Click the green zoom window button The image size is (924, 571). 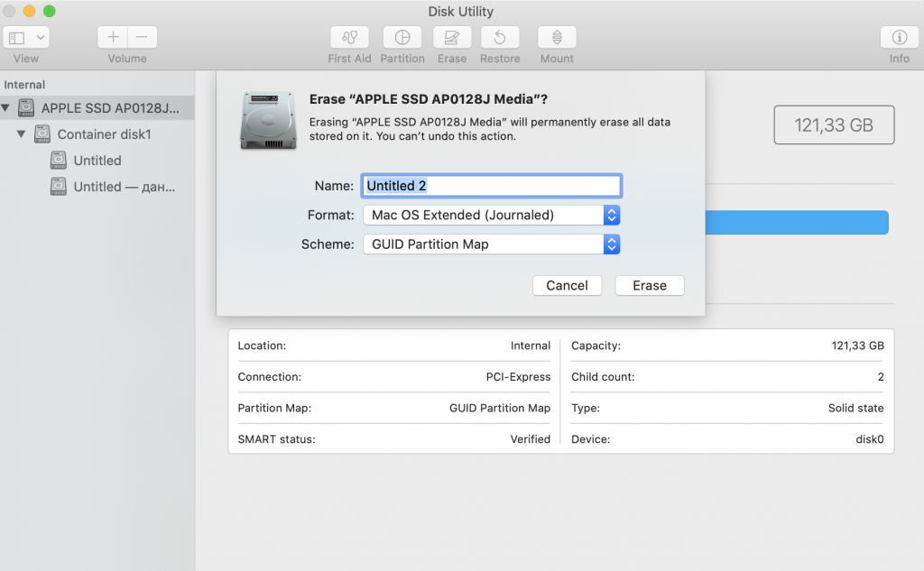coord(50,11)
